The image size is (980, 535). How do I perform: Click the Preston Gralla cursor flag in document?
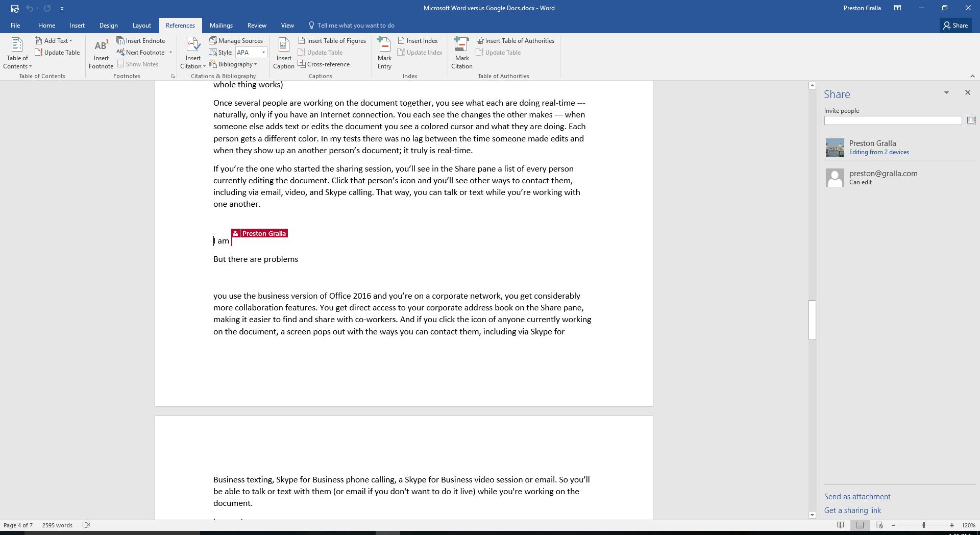[260, 233]
